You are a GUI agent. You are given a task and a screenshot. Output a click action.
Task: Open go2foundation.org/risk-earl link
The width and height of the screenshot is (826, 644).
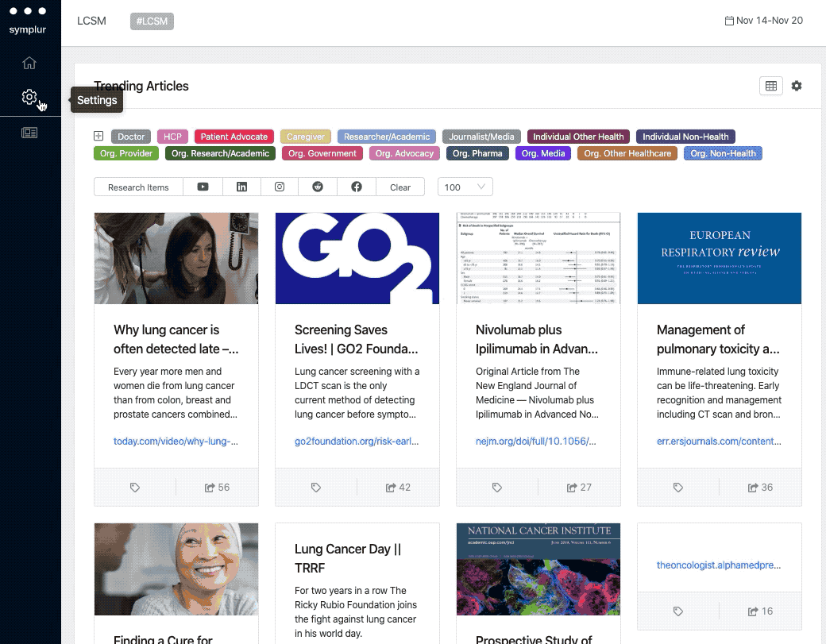(357, 442)
